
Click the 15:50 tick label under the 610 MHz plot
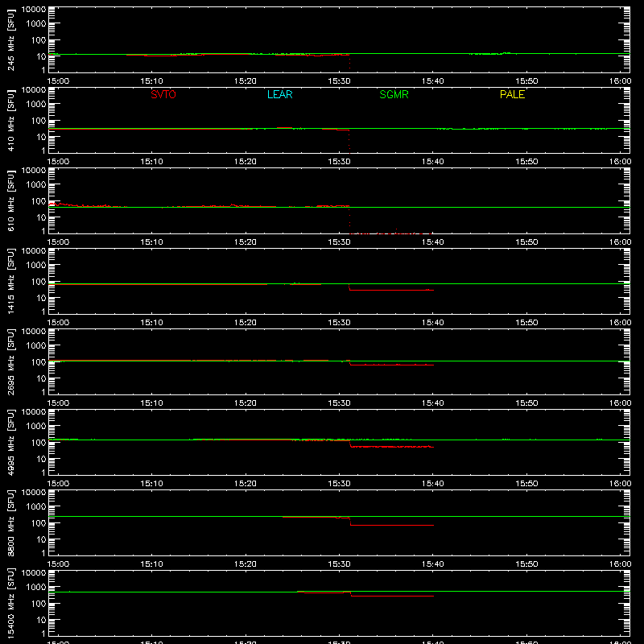pyautogui.click(x=526, y=242)
